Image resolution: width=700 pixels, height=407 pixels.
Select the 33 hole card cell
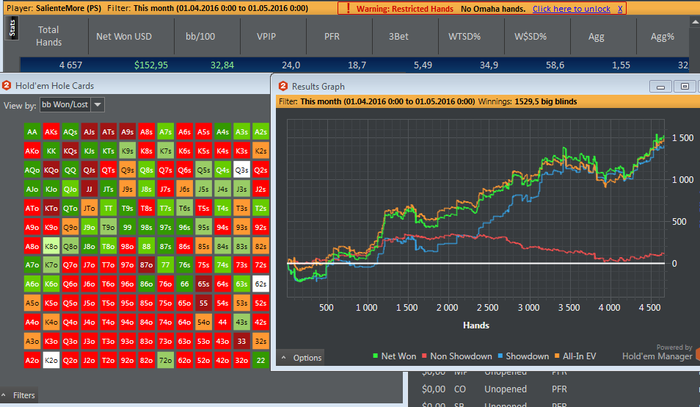(242, 341)
